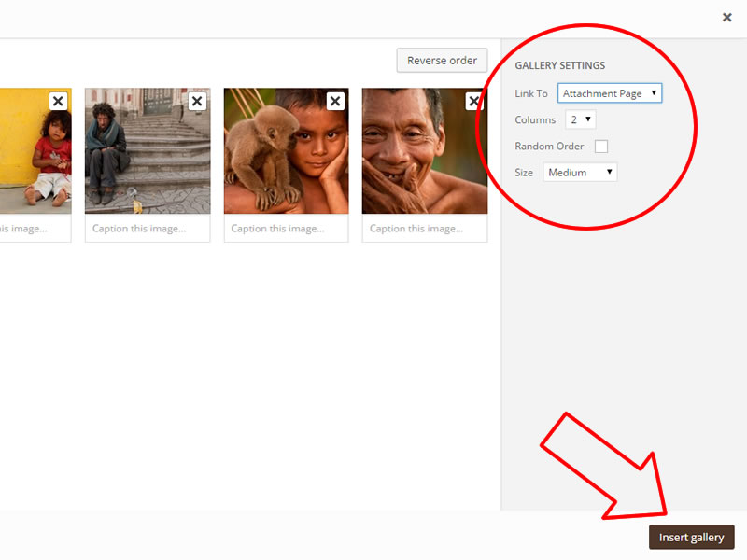Click caption field under stairs photo
Image resolution: width=747 pixels, height=560 pixels.
click(x=148, y=229)
